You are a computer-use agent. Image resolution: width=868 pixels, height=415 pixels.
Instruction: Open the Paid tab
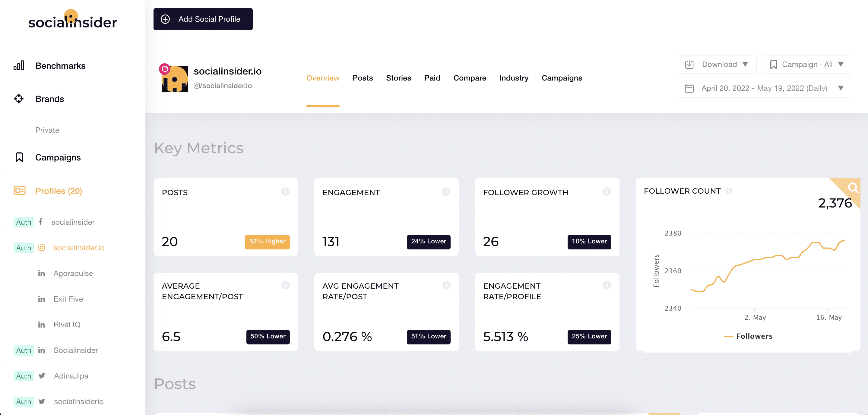click(432, 78)
